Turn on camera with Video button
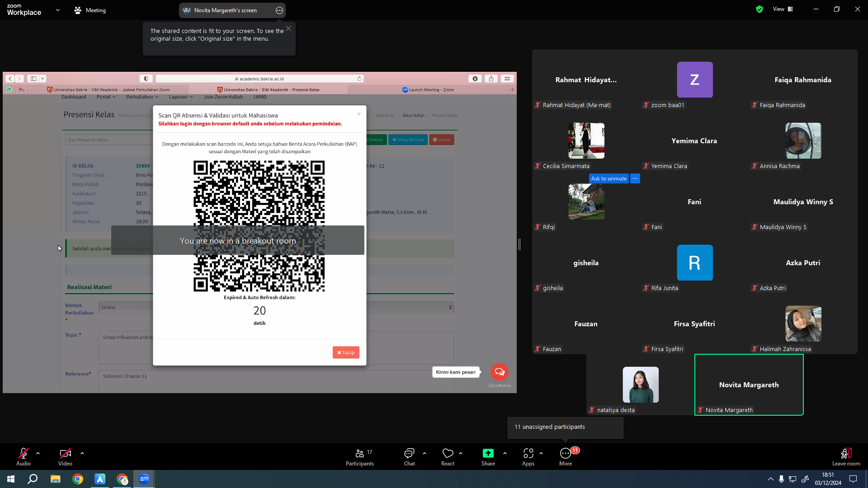This screenshot has height=488, width=868. [65, 456]
